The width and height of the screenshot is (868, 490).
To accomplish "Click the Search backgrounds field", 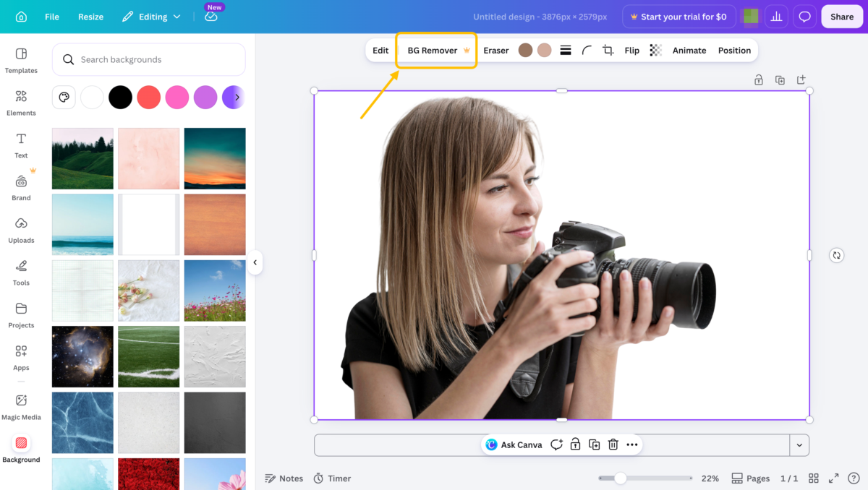I will (148, 59).
